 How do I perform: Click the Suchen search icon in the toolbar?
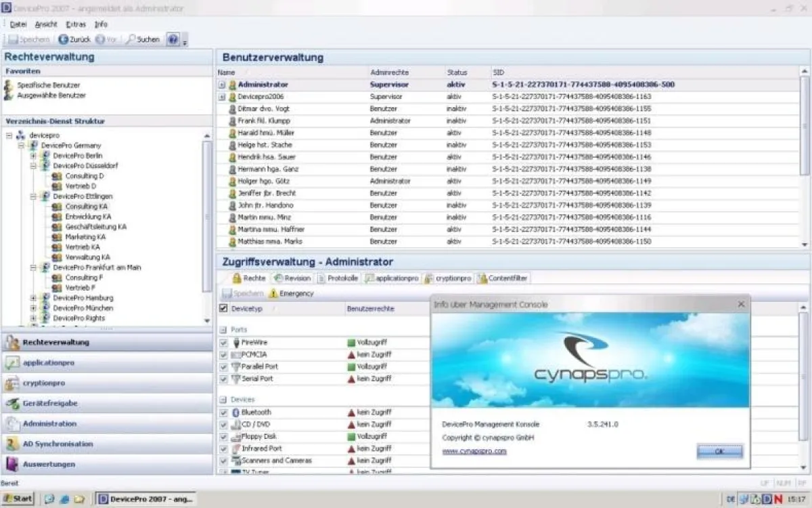click(131, 39)
